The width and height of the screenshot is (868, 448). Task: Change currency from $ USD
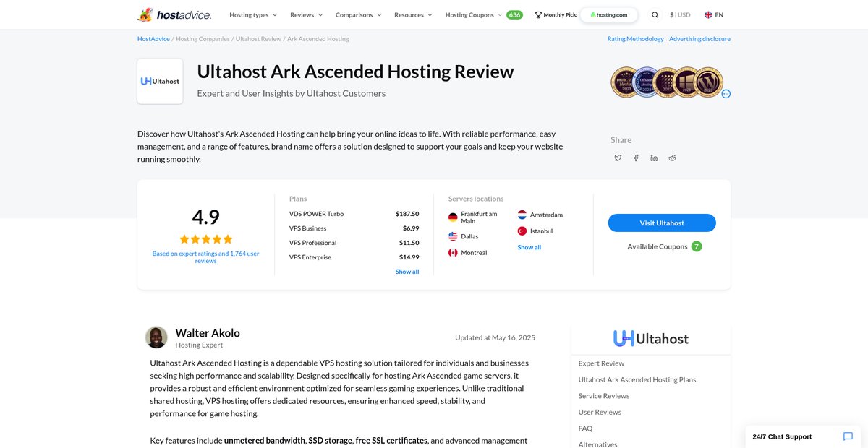[x=680, y=14]
